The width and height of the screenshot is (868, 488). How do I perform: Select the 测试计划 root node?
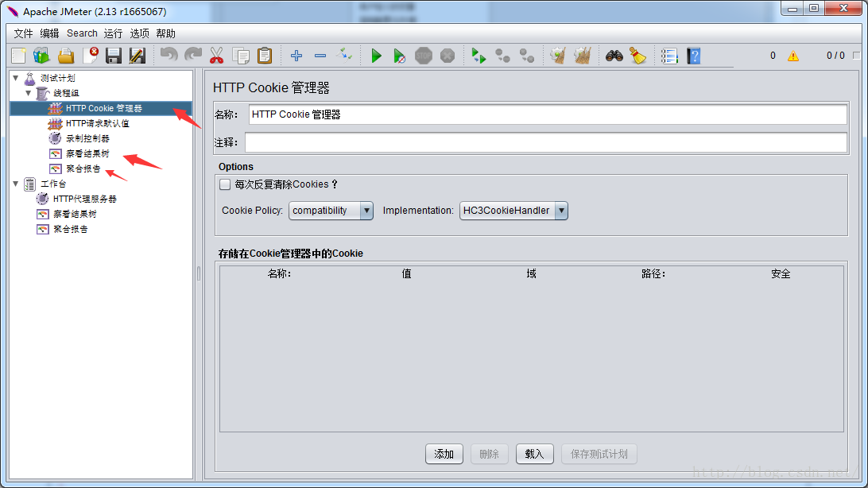click(57, 78)
